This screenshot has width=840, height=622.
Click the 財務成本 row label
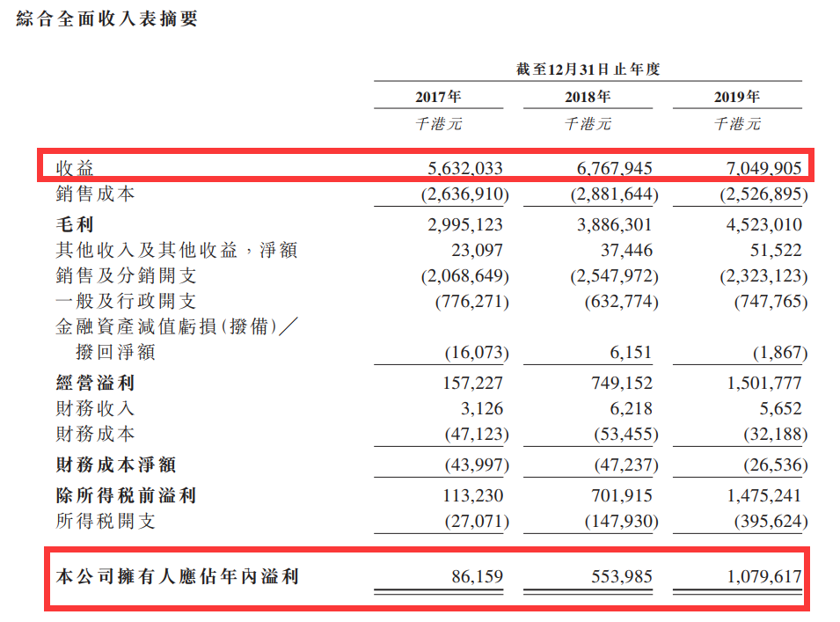coord(95,434)
